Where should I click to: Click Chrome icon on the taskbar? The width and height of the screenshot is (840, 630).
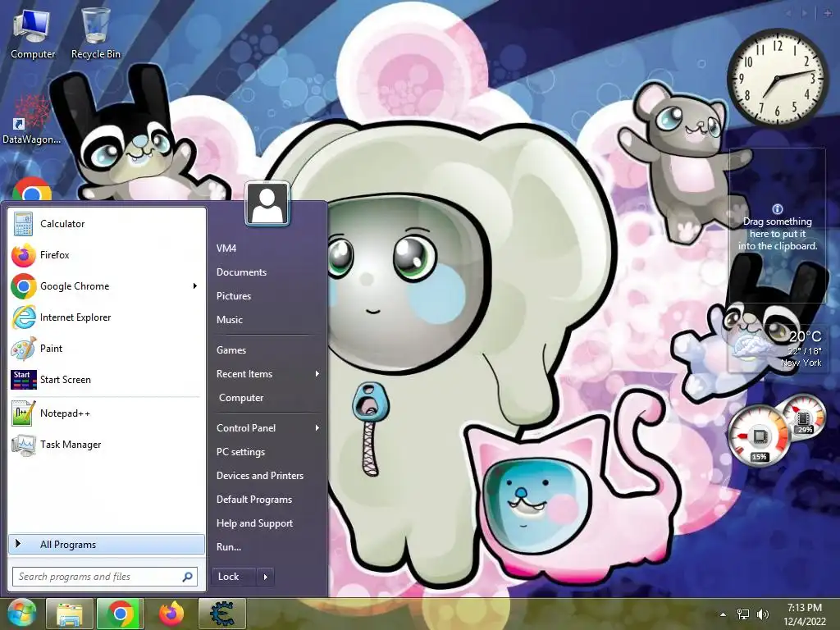121,614
